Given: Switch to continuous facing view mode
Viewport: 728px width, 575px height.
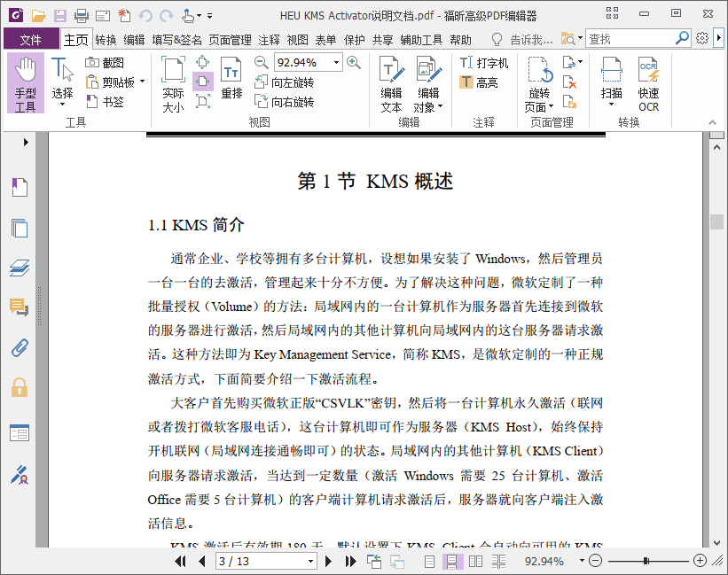Looking at the screenshot, I should 498,562.
